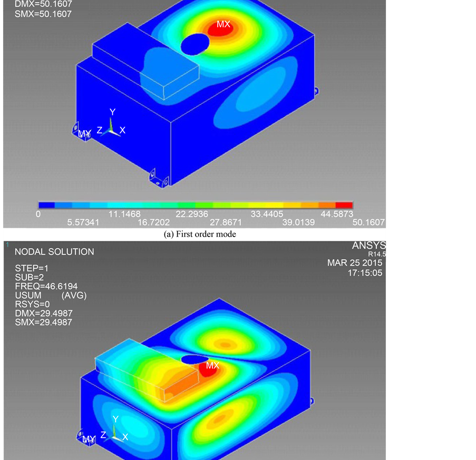This screenshot has height=460, width=476.
Task: Click the 0 legend value label
Action: (x=38, y=214)
